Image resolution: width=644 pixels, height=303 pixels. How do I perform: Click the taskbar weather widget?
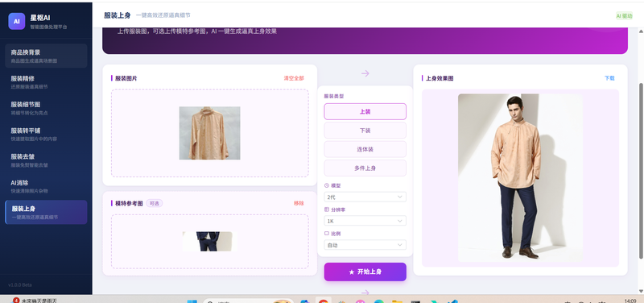35,301
